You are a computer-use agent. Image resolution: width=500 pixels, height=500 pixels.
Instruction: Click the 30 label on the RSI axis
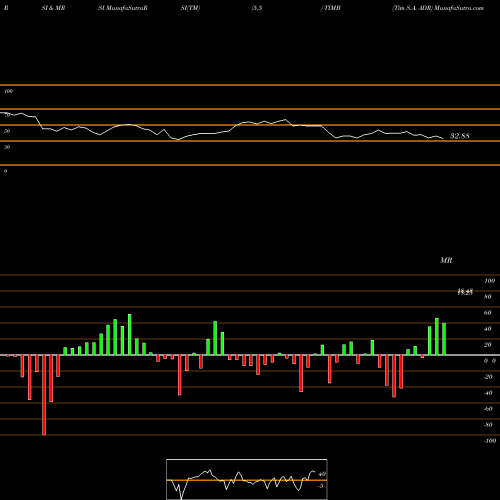click(x=7, y=147)
